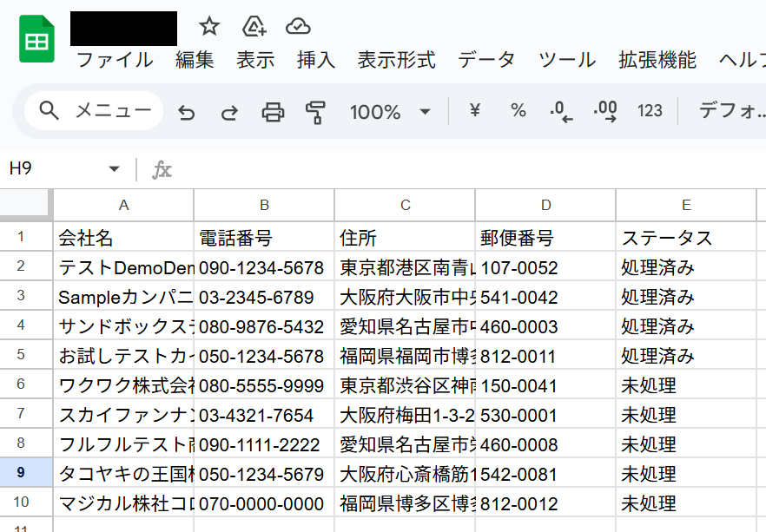
Task: Select the Sampleカンパニ company cell
Action: pos(123,296)
